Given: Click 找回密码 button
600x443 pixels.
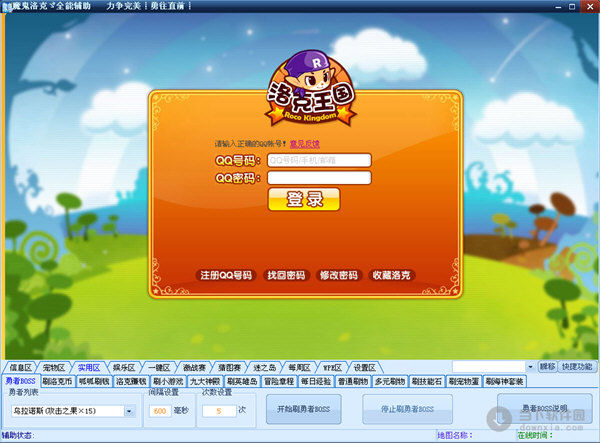Looking at the screenshot, I should [286, 275].
